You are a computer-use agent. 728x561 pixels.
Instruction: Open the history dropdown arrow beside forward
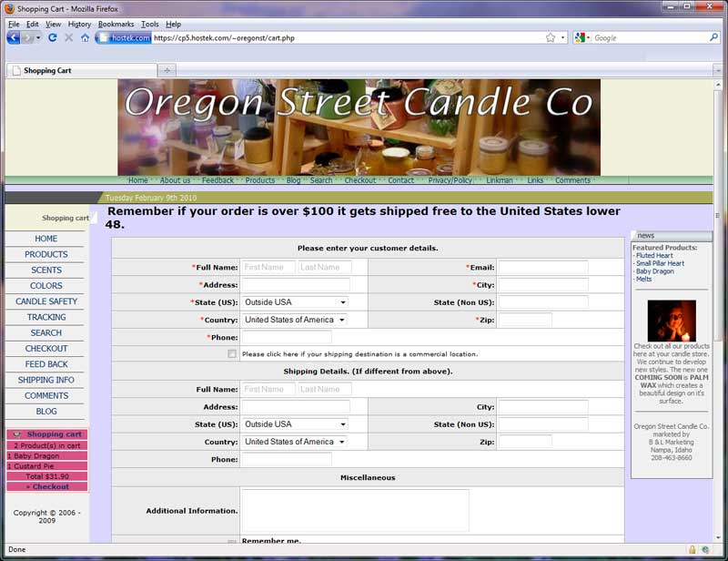38,37
